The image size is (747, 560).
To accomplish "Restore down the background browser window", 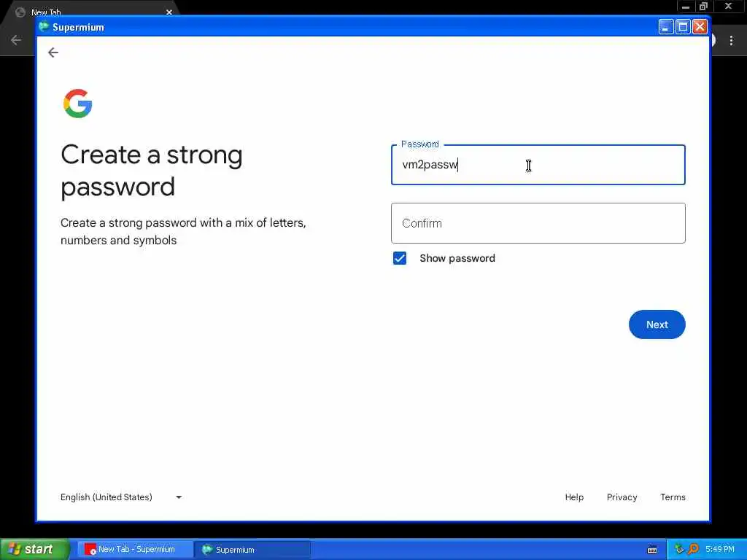I will click(x=703, y=7).
